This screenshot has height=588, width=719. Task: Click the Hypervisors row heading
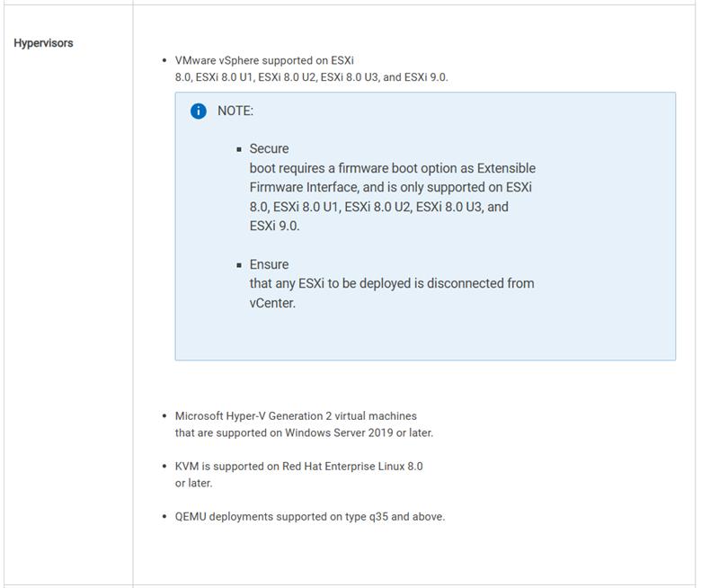[x=43, y=43]
